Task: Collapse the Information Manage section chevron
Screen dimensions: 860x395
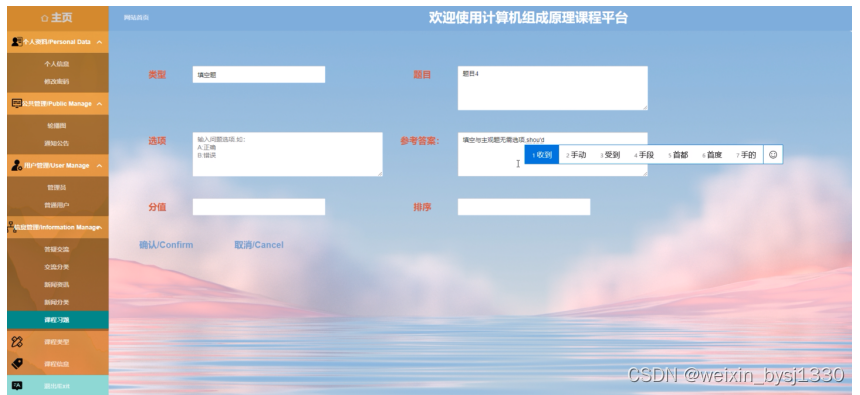Action: [x=99, y=227]
